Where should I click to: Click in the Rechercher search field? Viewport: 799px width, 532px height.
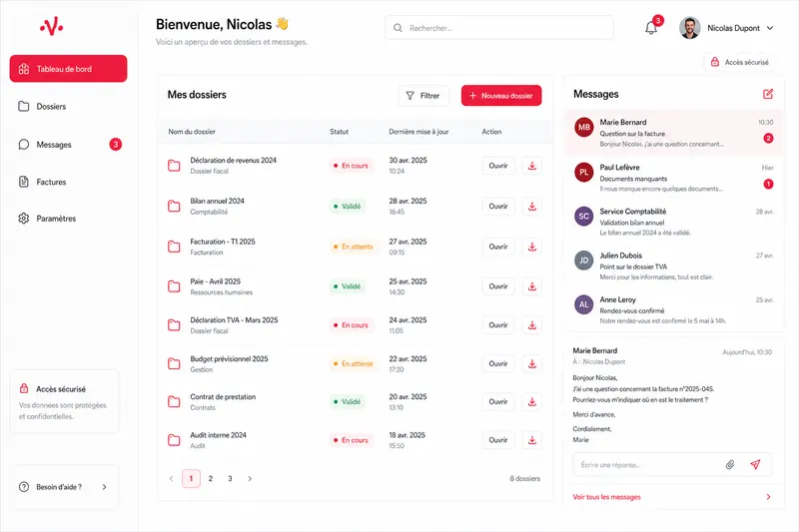(x=498, y=28)
